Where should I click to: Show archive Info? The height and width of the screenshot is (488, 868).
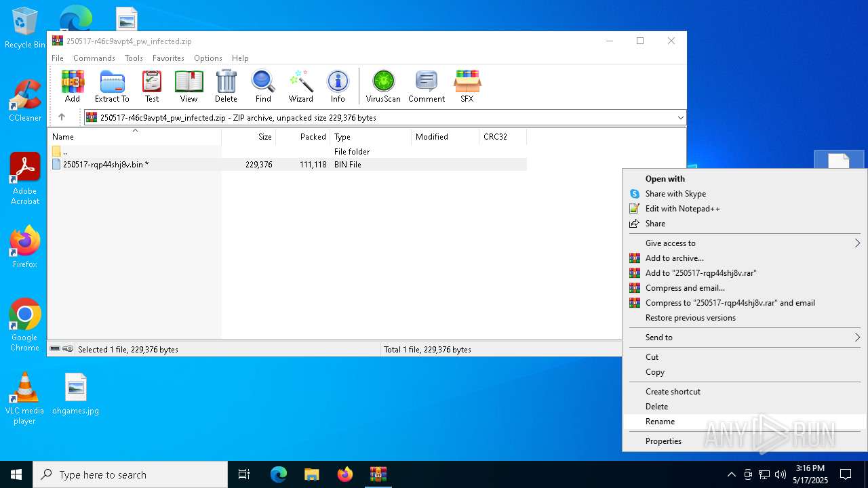point(338,86)
